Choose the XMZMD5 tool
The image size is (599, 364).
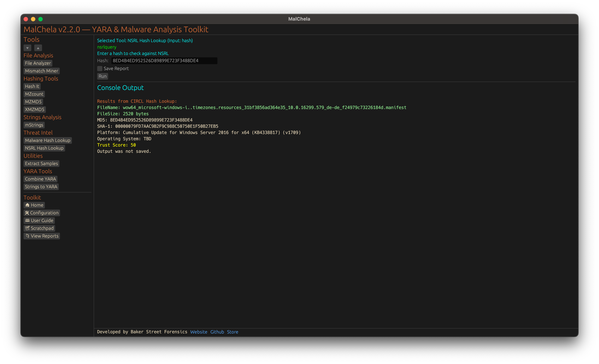pyautogui.click(x=35, y=110)
